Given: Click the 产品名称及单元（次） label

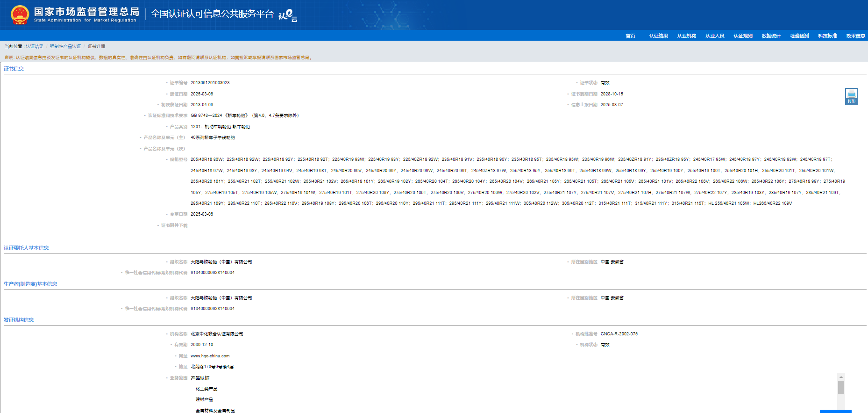Looking at the screenshot, I should [164, 149].
